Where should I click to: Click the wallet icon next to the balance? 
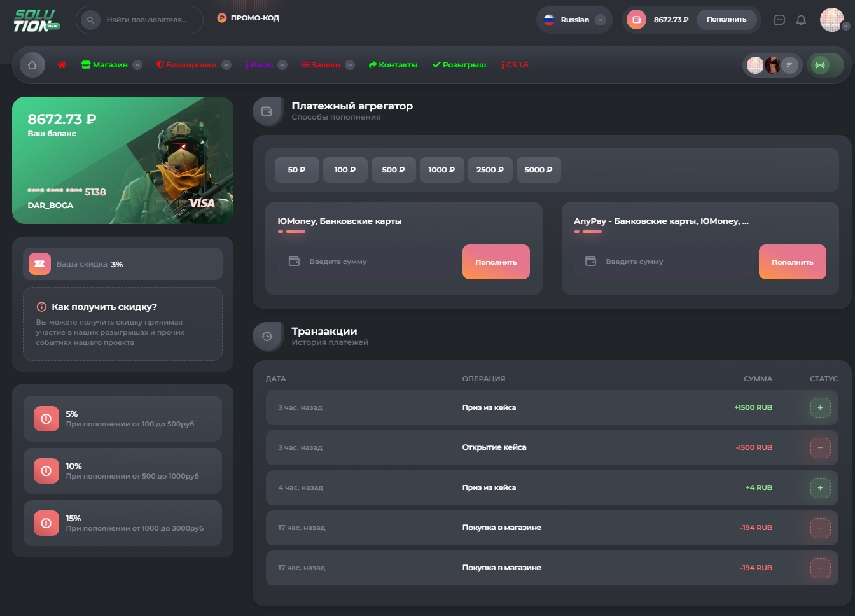tap(635, 20)
